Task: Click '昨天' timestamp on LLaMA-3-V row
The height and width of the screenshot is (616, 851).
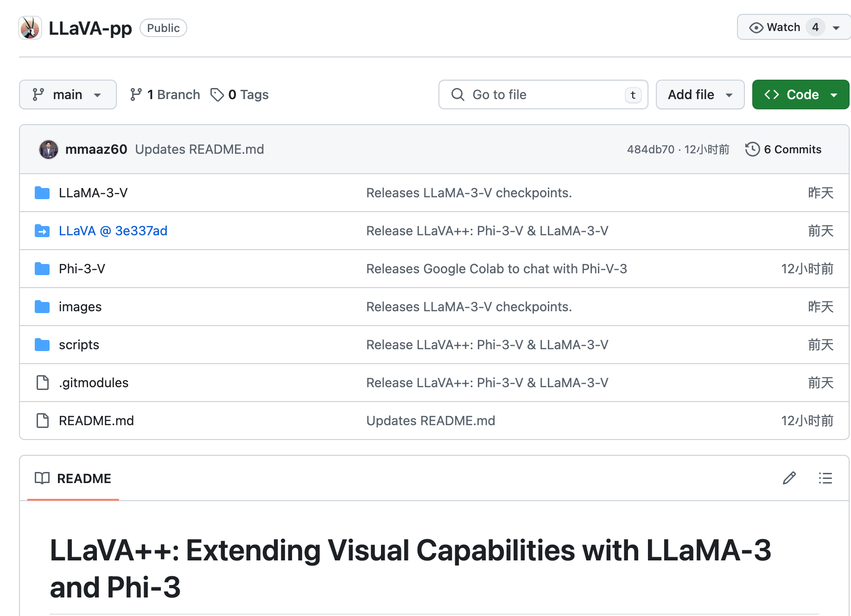Action: (821, 193)
